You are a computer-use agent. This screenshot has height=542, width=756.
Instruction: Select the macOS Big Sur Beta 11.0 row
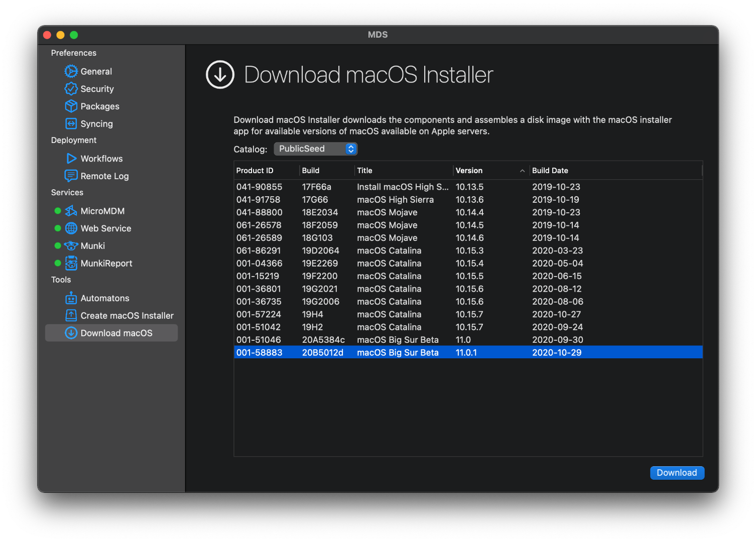pos(398,340)
